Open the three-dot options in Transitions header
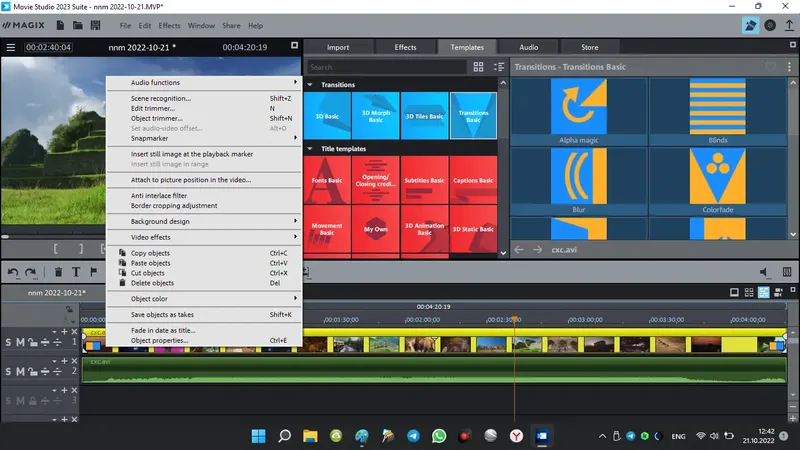This screenshot has height=450, width=800. [x=789, y=66]
